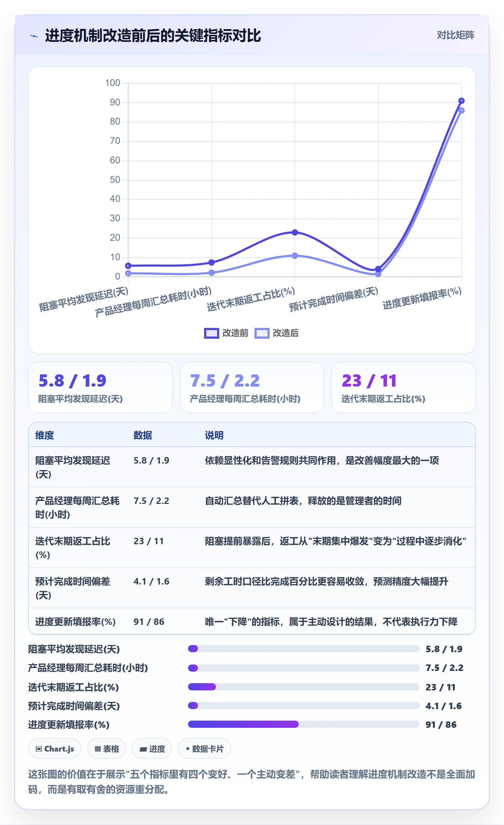Select table cell 91 / 86

[x=149, y=622]
